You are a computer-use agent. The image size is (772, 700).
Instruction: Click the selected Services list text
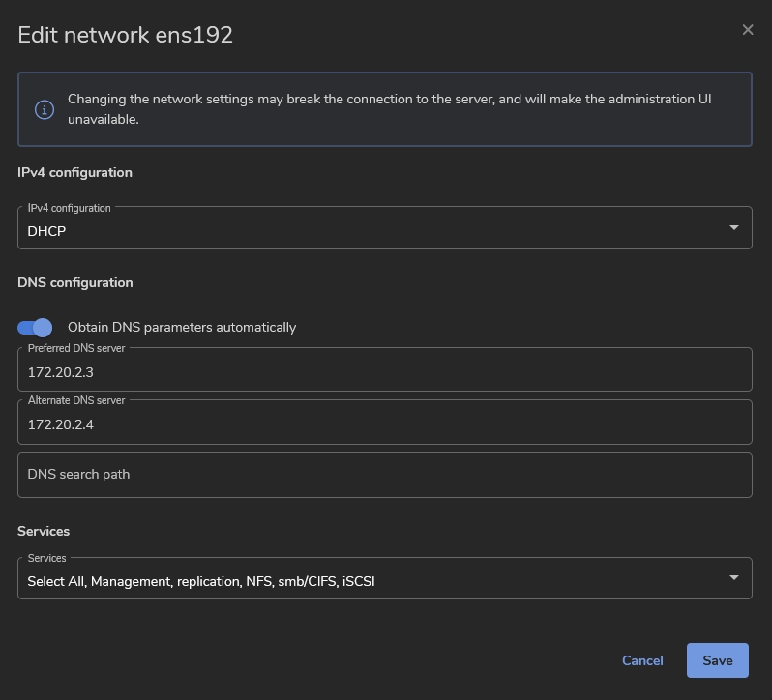pyautogui.click(x=200, y=581)
